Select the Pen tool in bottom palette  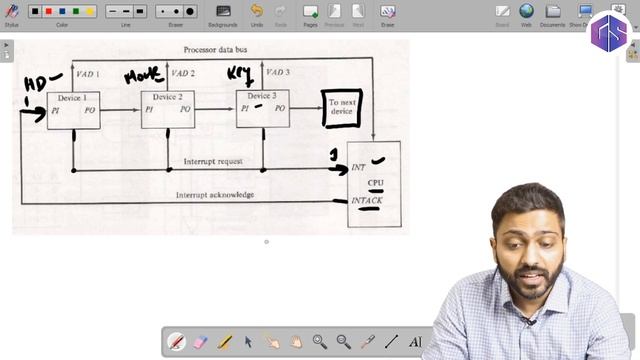click(x=176, y=342)
